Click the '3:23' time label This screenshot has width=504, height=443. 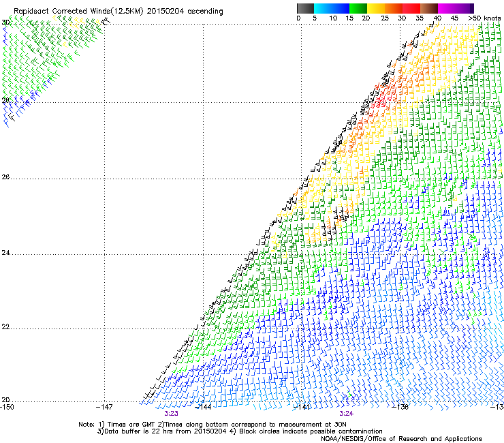(171, 414)
